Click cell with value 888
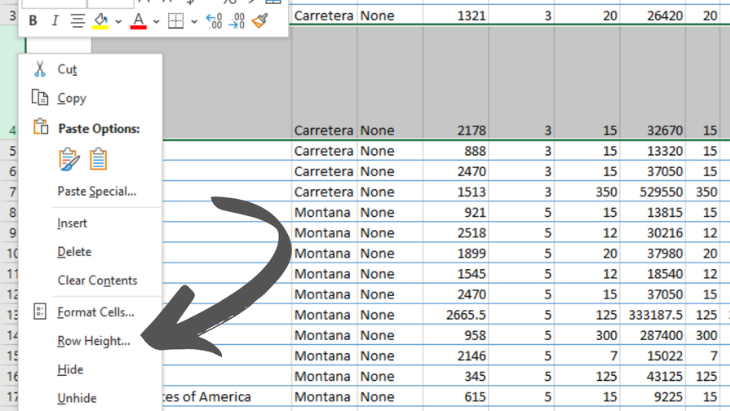The image size is (730, 411). coord(456,151)
